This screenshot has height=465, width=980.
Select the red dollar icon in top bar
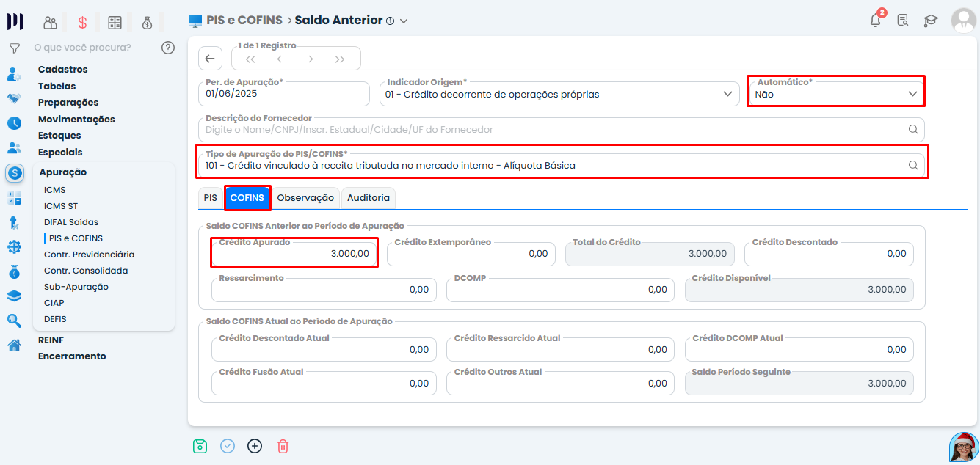tap(81, 21)
